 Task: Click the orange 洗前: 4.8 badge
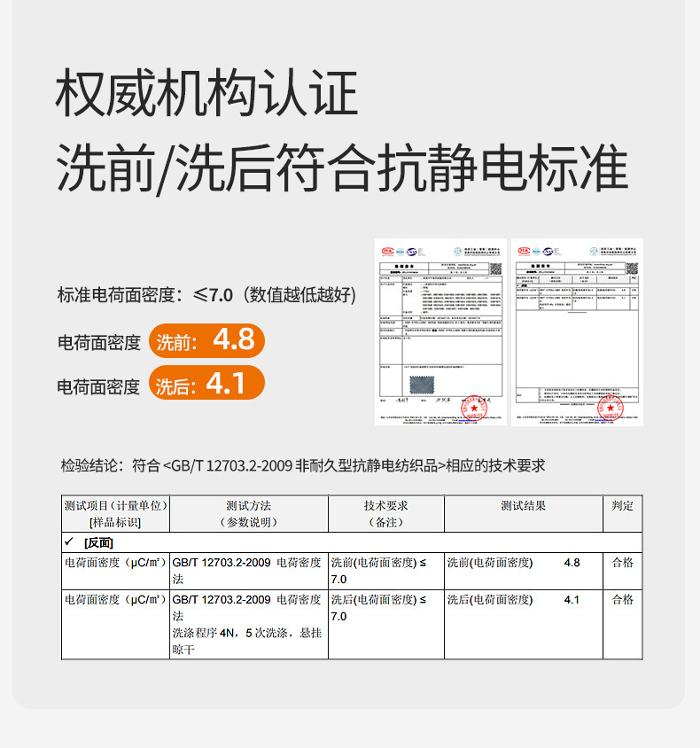[206, 341]
